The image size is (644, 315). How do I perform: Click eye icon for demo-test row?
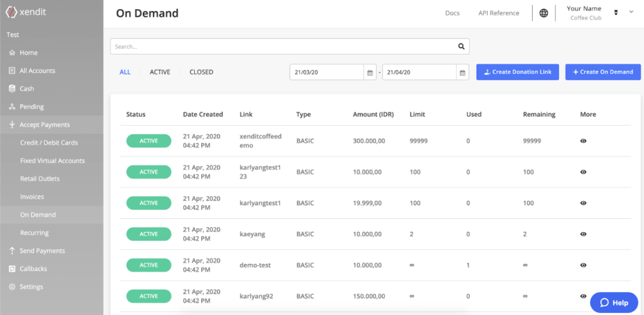click(x=583, y=265)
